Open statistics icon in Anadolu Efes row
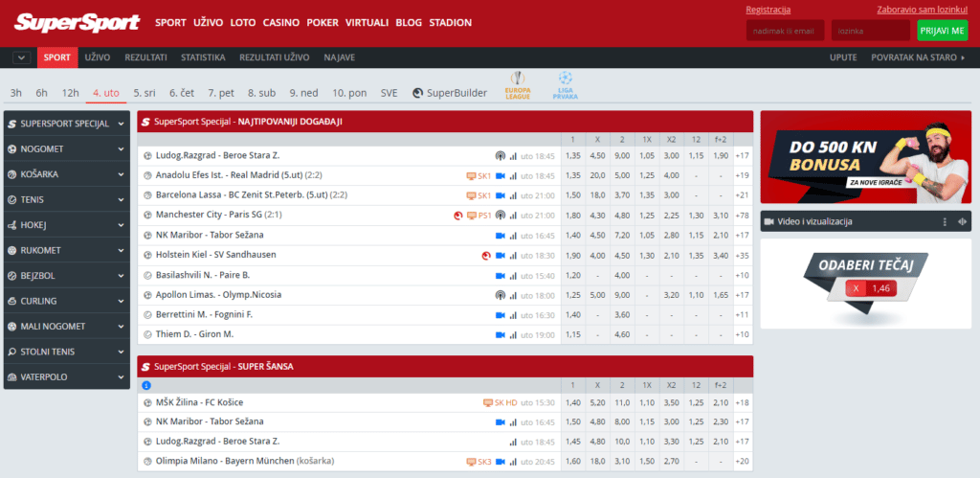 click(x=513, y=176)
